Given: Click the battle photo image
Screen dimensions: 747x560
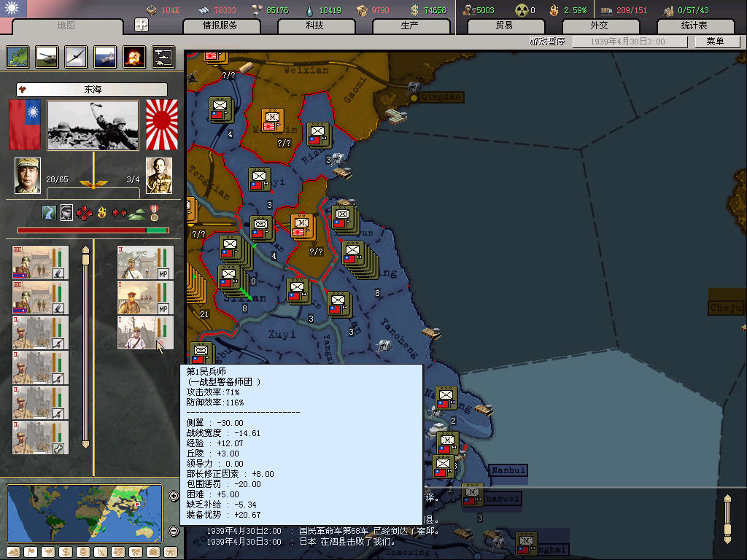Looking at the screenshot, I should [x=93, y=125].
